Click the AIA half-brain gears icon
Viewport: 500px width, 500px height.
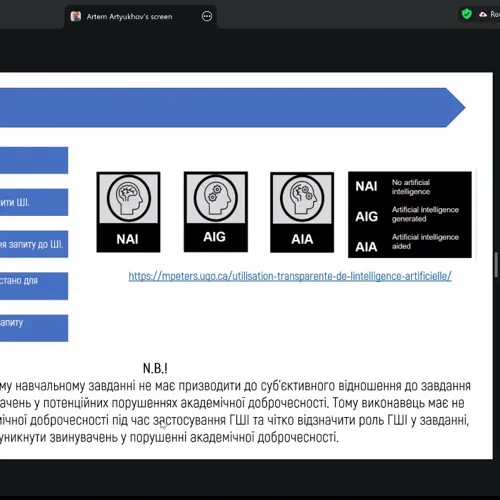click(302, 198)
